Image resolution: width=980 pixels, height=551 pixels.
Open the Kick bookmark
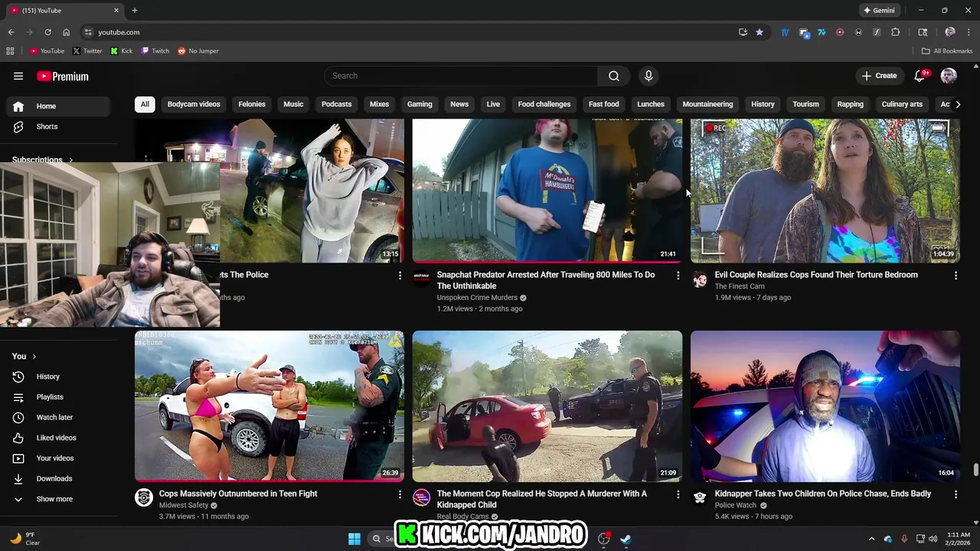click(122, 51)
